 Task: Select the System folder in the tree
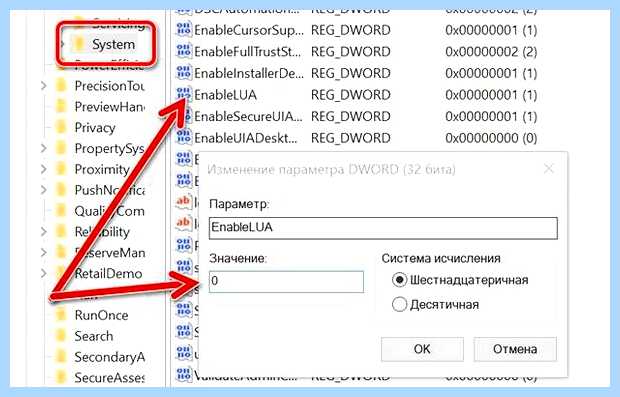point(113,44)
